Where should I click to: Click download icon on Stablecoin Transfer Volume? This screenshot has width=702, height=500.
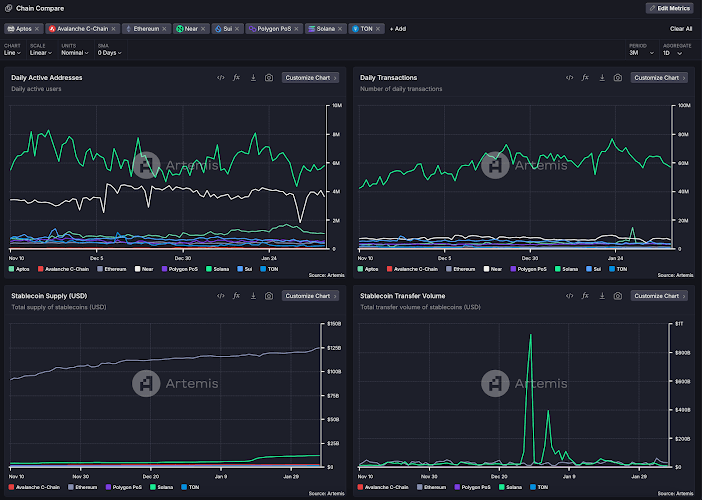pos(602,296)
